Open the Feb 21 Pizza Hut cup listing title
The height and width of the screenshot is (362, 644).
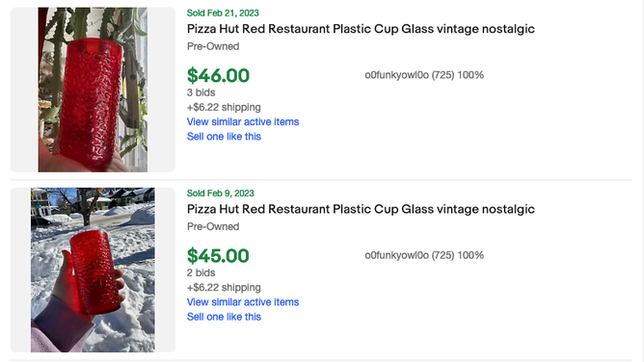tap(361, 29)
